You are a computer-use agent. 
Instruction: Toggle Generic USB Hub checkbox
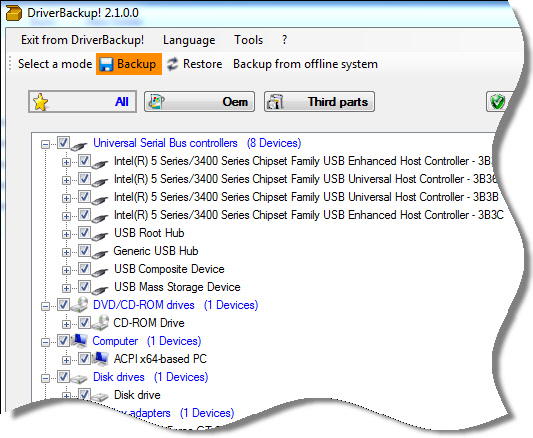[84, 250]
